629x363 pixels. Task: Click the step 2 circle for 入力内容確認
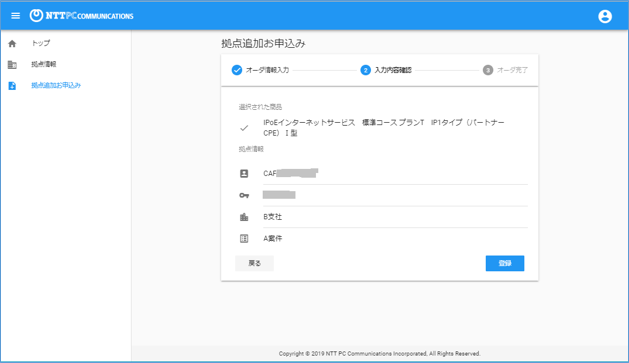pyautogui.click(x=365, y=70)
